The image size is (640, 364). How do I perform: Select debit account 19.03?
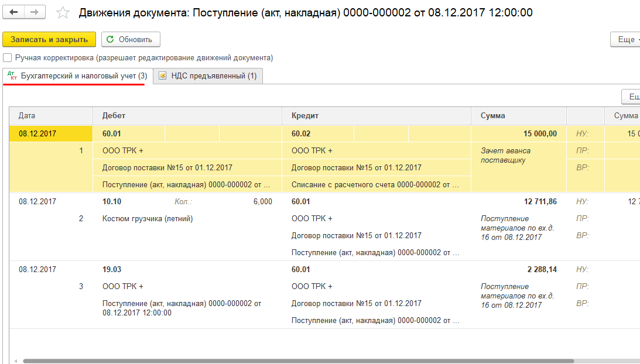point(112,269)
